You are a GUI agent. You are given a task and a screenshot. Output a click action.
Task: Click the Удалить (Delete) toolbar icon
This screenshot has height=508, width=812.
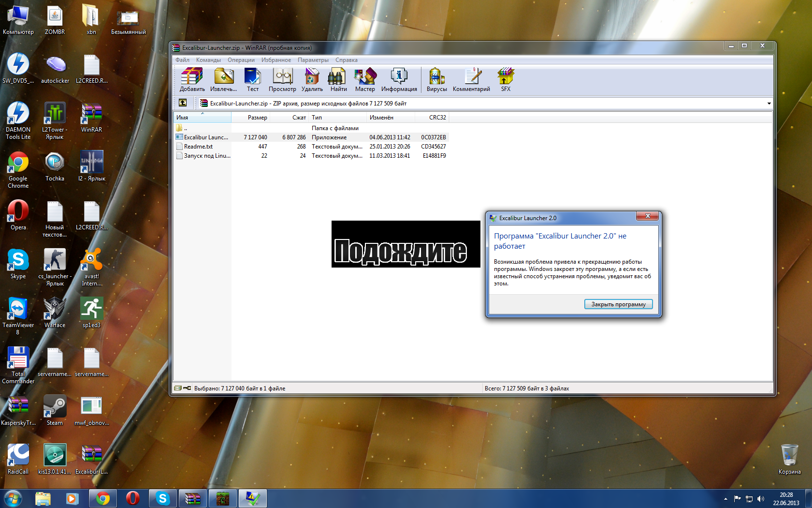click(x=312, y=80)
